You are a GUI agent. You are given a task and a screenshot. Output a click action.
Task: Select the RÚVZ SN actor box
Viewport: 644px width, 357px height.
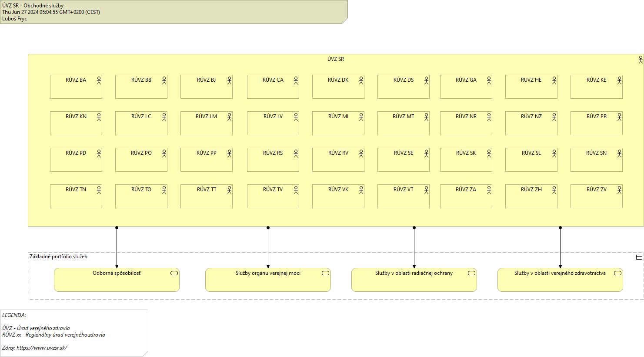pos(597,160)
